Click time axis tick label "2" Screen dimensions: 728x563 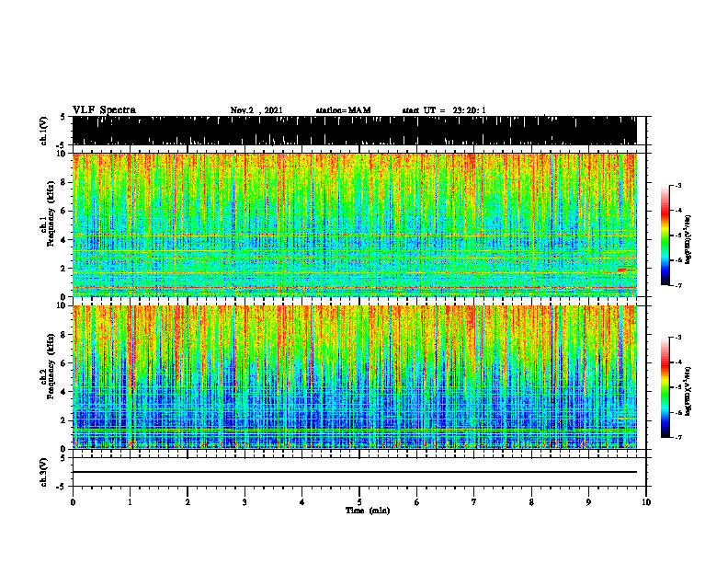click(x=188, y=502)
